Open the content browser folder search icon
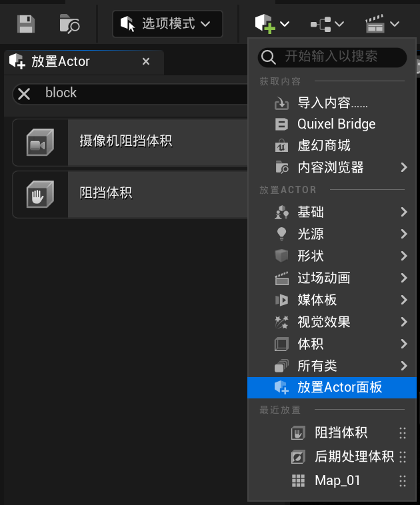420x505 pixels. point(69,24)
